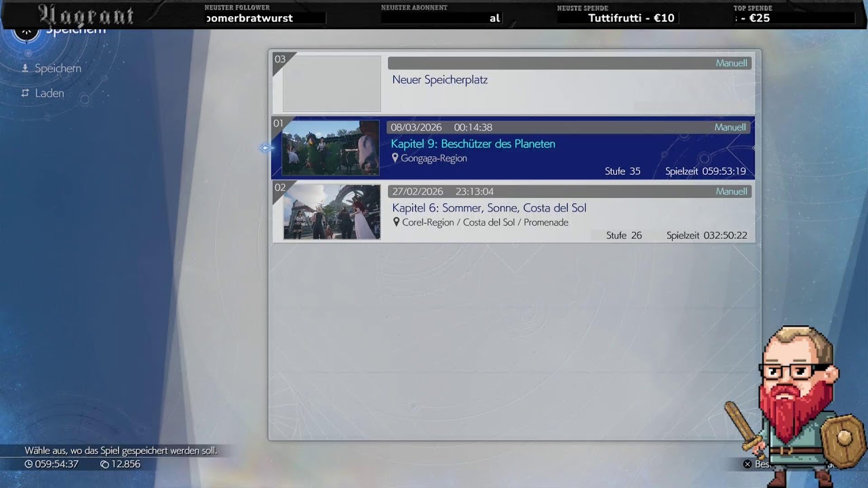Click the text Corel-Region / Costa del Sol / Promenade
This screenshot has width=868, height=488.
tap(485, 222)
